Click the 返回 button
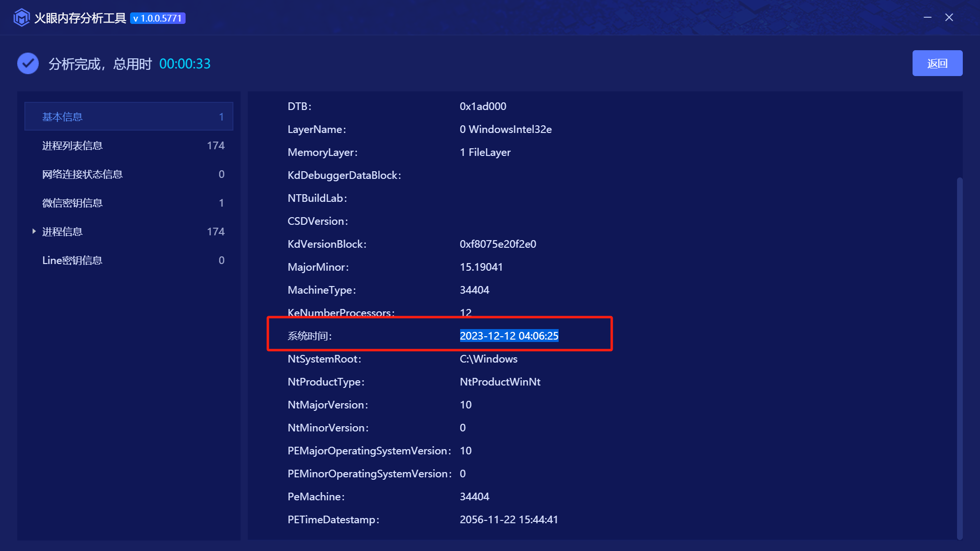The image size is (980, 551). click(937, 63)
